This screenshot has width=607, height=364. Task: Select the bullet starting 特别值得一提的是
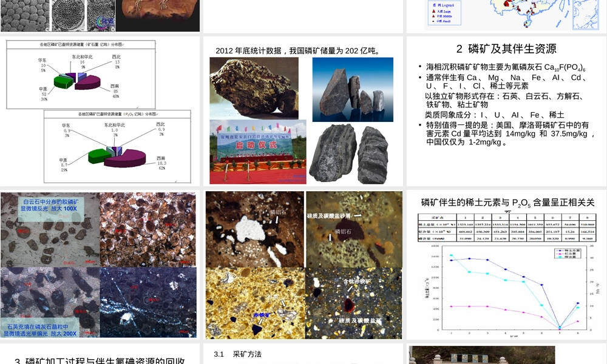coord(510,133)
